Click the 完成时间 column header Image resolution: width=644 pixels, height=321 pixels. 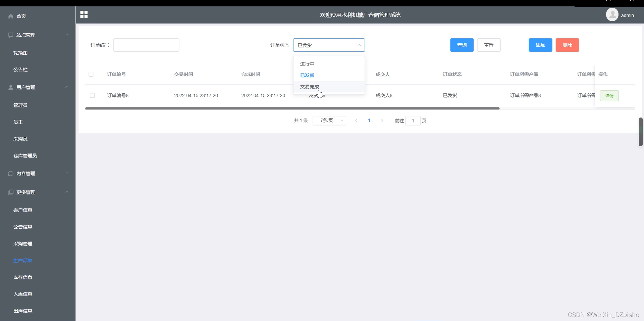click(x=251, y=74)
